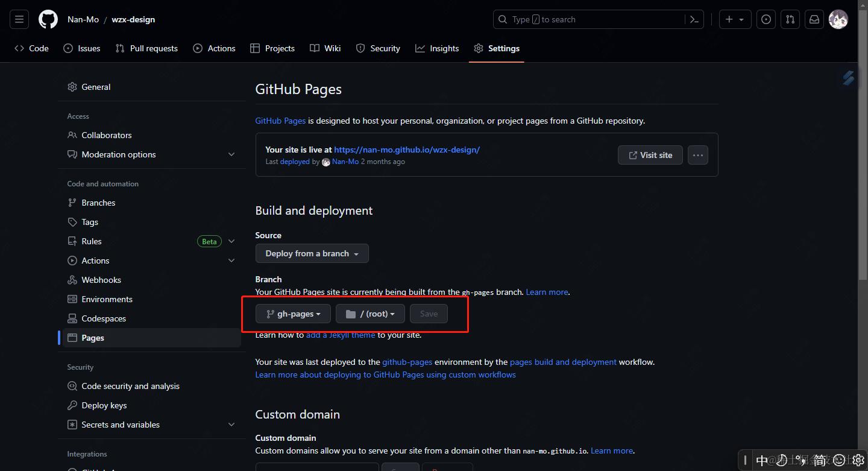Open the github-pages environment link
This screenshot has height=471, width=868.
[407, 362]
